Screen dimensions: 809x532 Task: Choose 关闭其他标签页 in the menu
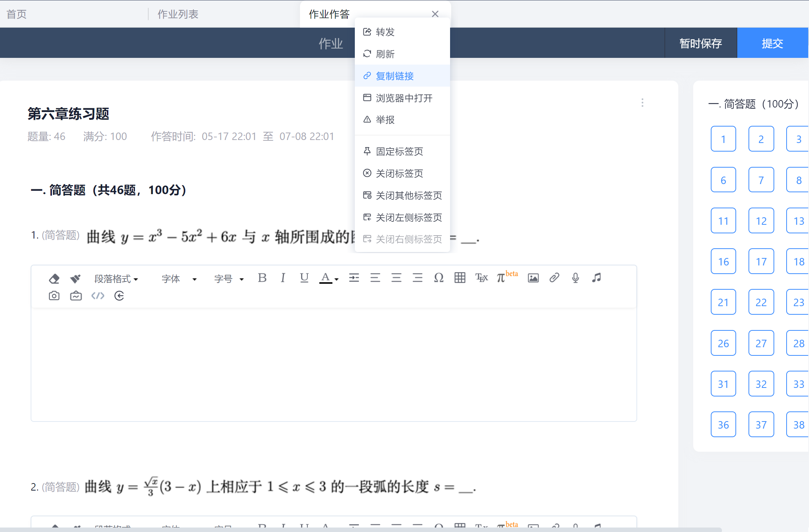402,195
